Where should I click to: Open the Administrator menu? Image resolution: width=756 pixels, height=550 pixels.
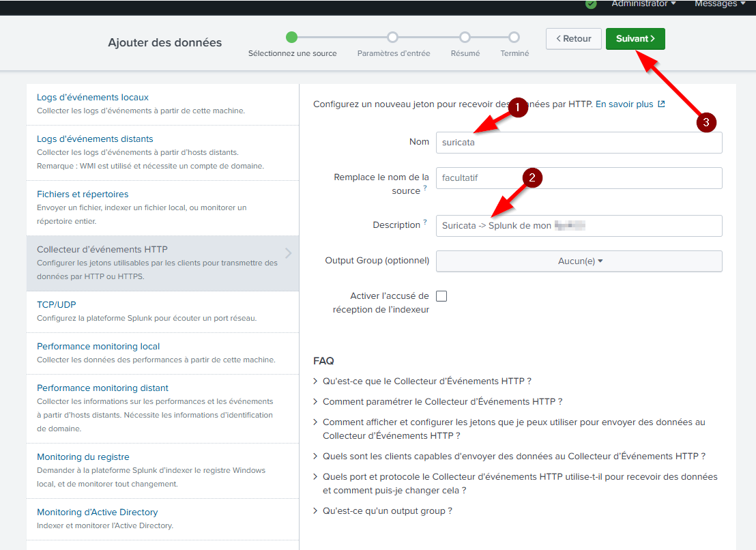(643, 4)
